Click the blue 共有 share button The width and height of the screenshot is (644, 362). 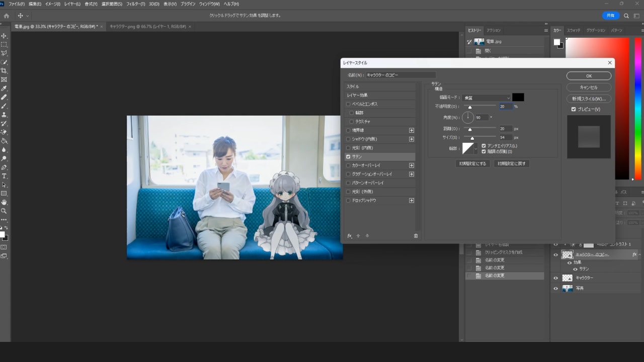610,16
